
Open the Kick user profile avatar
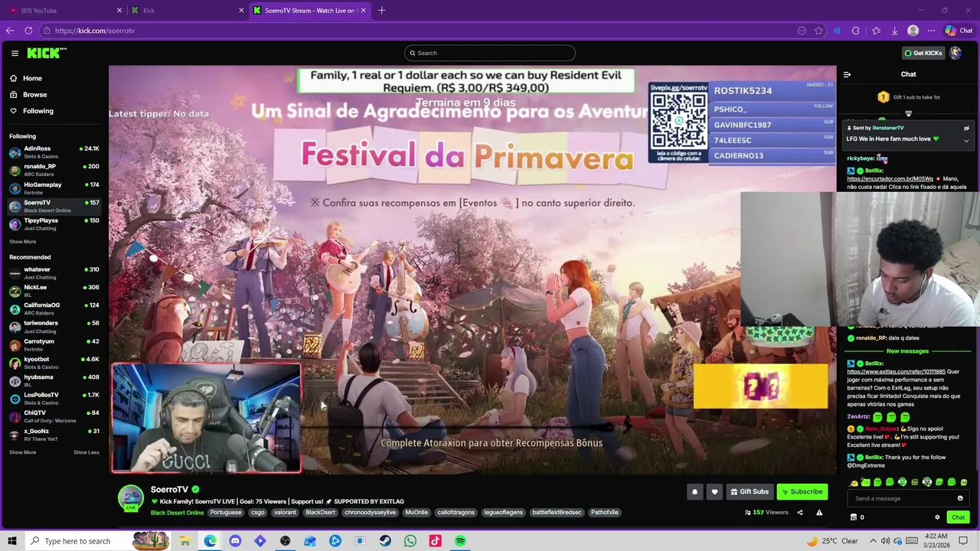(955, 53)
